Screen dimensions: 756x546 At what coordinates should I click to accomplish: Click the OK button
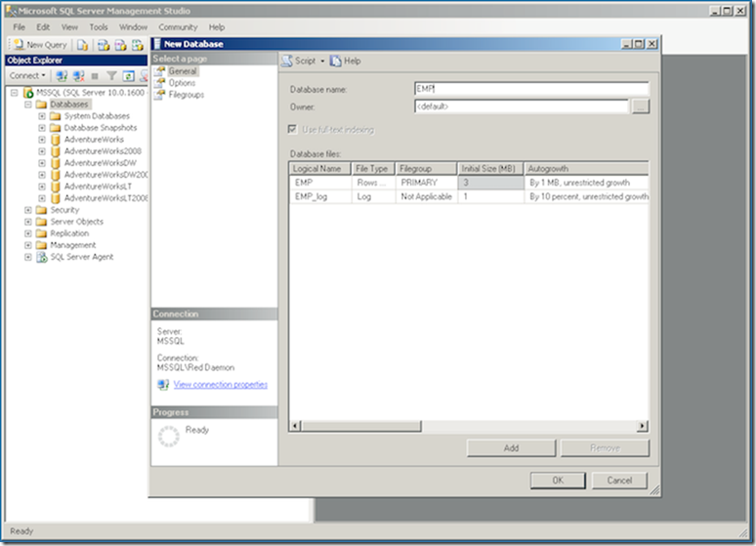[558, 481]
